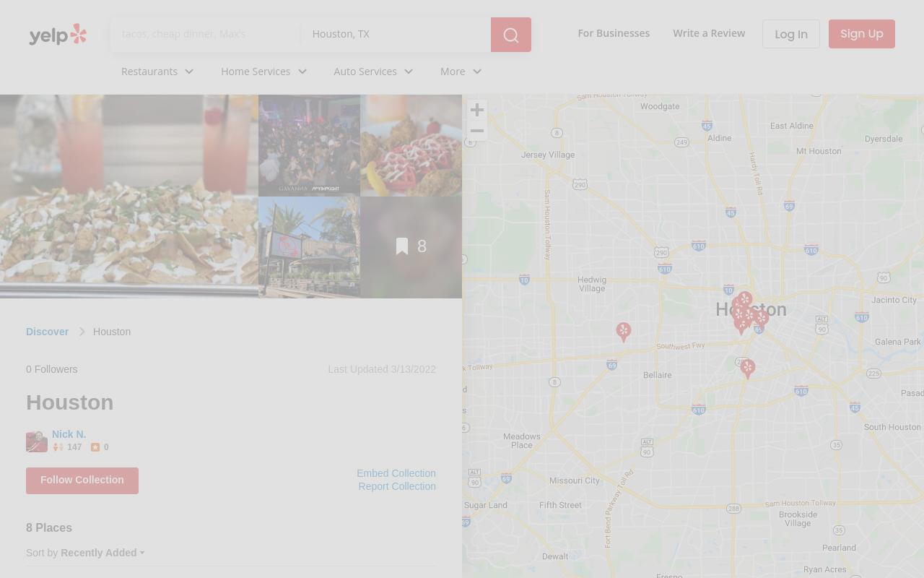Open the Embed Collection link

pyautogui.click(x=396, y=473)
